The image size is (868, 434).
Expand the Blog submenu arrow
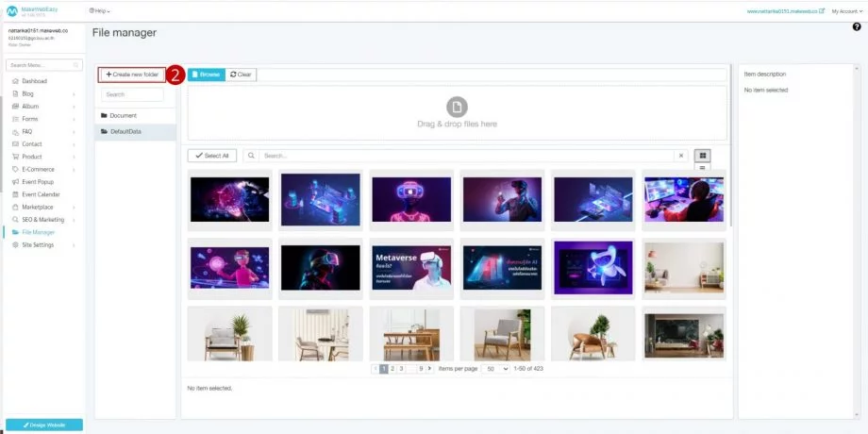coord(74,94)
